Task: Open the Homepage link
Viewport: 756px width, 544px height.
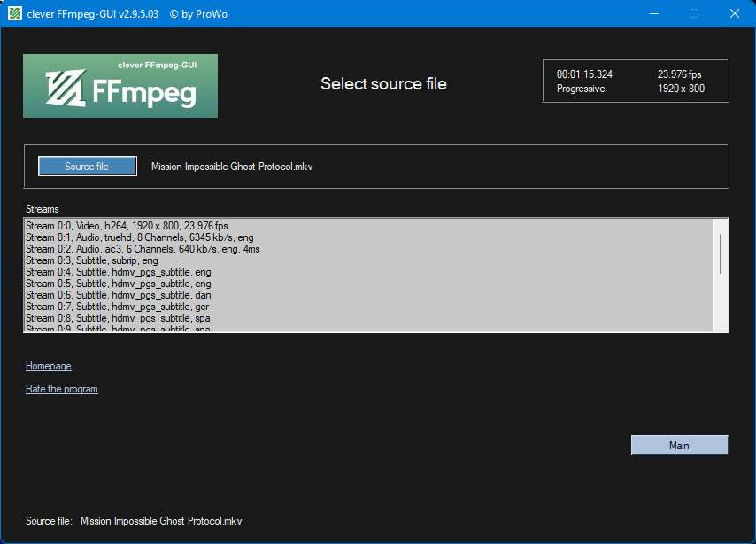Action: (x=48, y=366)
